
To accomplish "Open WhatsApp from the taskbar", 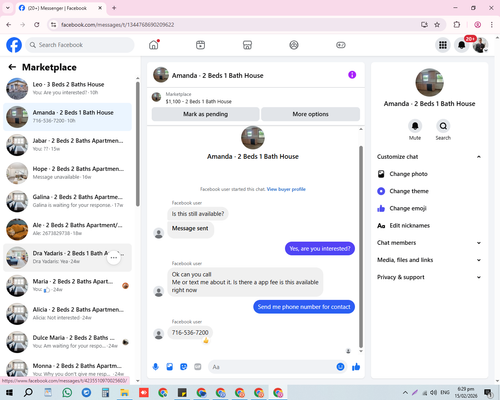I will click(x=67, y=393).
